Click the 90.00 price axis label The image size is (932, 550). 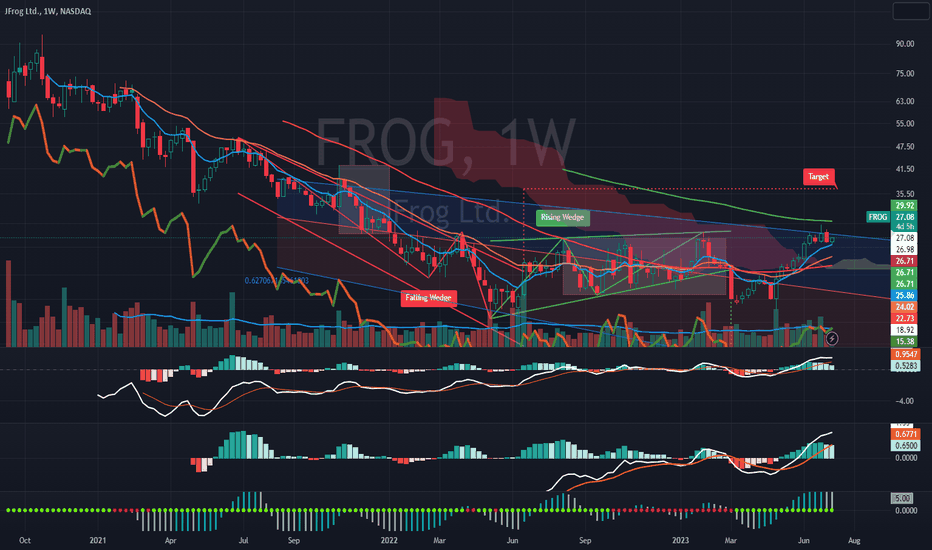tap(905, 44)
